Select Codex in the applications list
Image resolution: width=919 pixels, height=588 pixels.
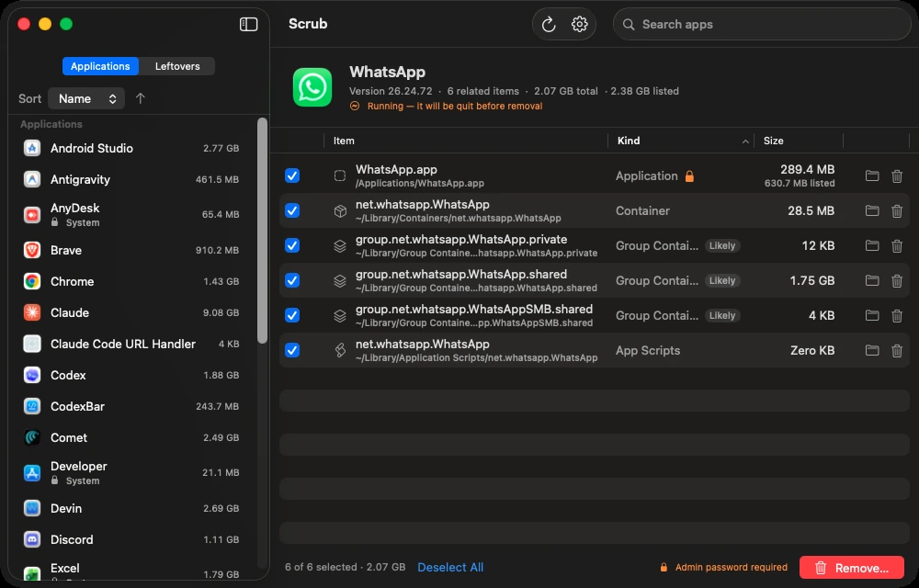click(x=132, y=376)
